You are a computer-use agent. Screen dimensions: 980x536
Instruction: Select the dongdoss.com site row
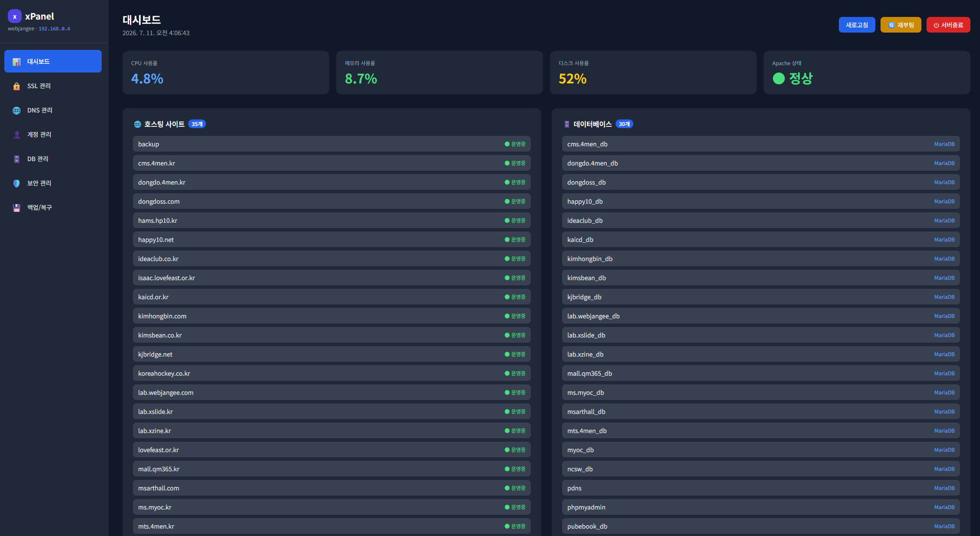332,201
